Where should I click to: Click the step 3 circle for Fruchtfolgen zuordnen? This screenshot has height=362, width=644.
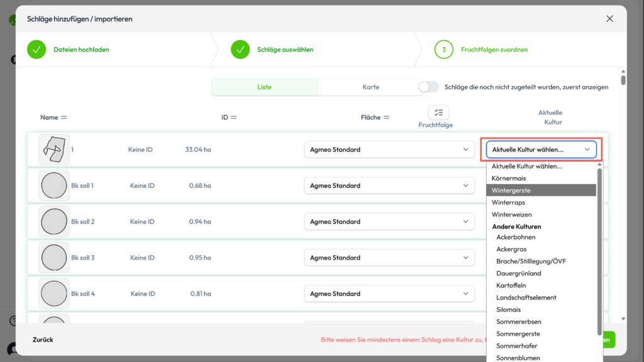[444, 49]
